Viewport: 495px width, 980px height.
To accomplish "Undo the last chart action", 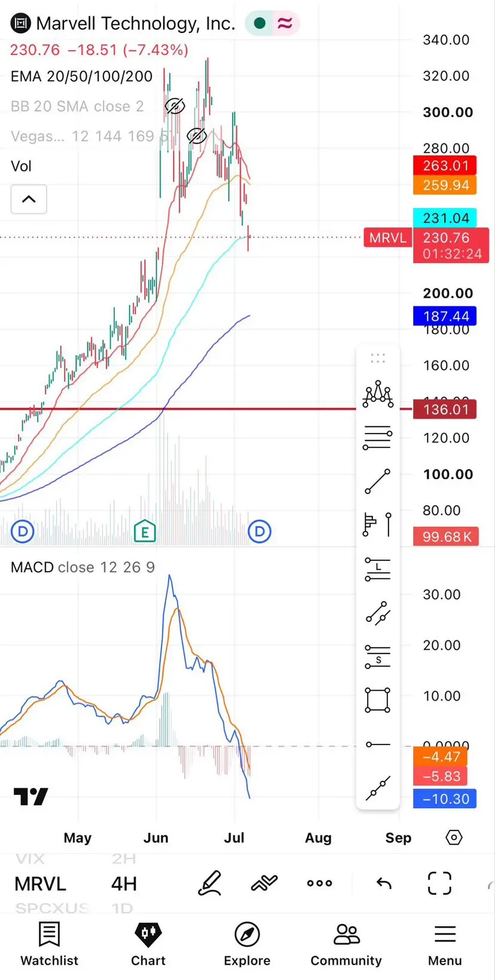I will [x=384, y=883].
